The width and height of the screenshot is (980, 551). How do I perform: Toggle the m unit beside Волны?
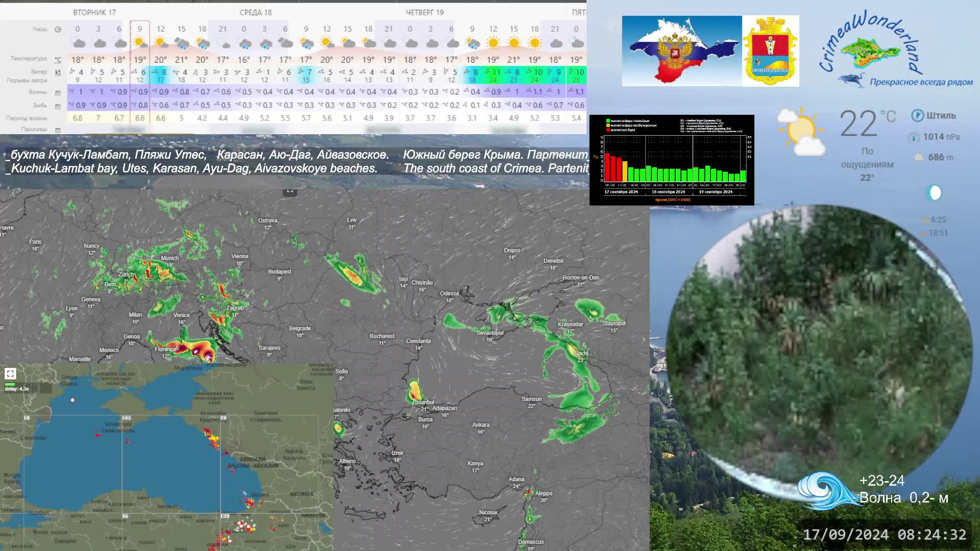click(58, 92)
